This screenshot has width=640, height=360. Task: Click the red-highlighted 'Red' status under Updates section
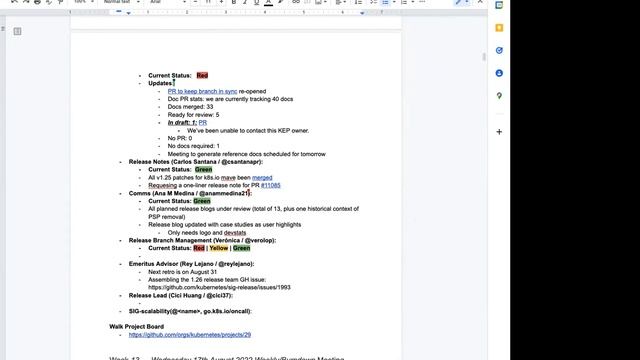point(202,76)
